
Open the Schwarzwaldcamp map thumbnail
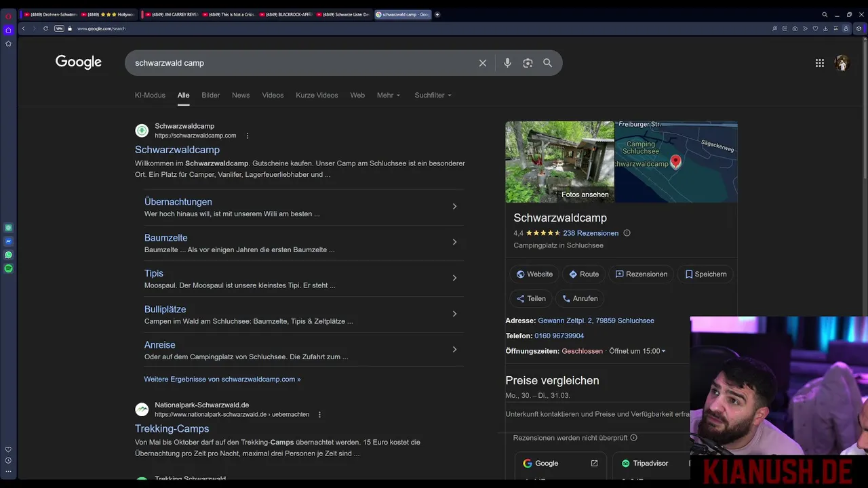point(676,162)
